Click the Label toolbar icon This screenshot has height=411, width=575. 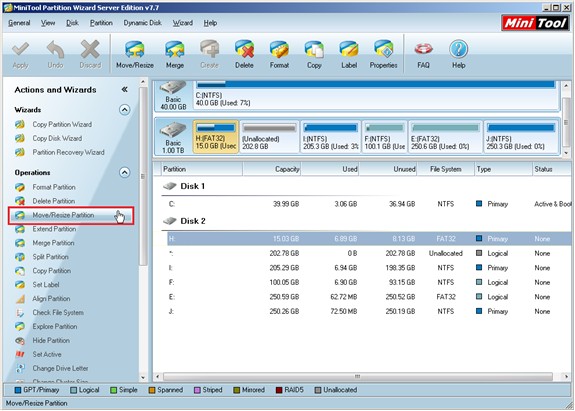pyautogui.click(x=349, y=54)
